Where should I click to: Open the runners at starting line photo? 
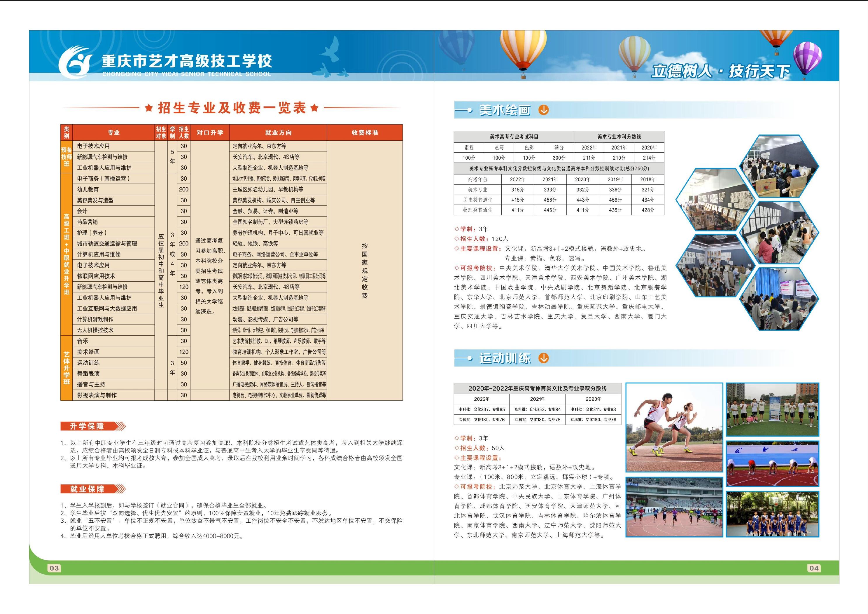[772, 464]
